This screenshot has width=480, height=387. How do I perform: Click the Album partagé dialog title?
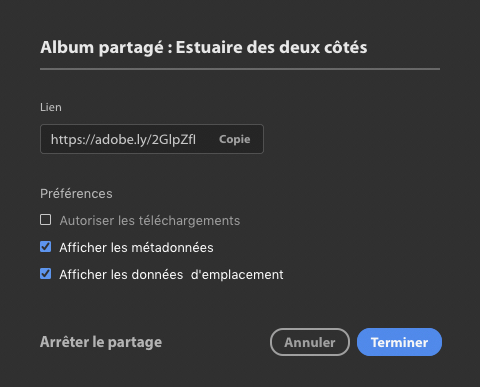tap(204, 47)
